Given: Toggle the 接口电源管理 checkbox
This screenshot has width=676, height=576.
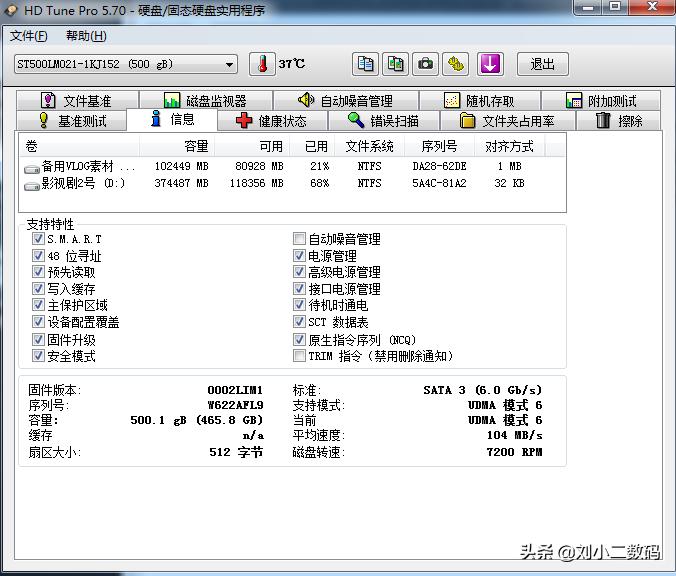Looking at the screenshot, I should click(x=299, y=288).
